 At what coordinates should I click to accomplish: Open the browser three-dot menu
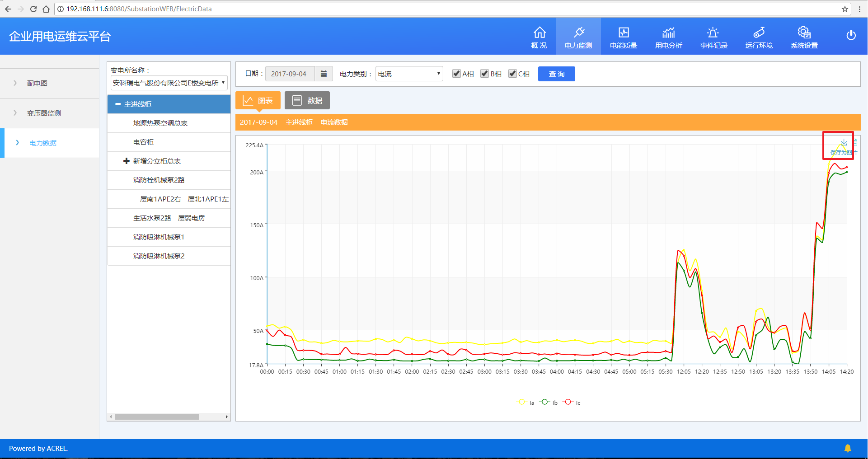click(x=859, y=9)
